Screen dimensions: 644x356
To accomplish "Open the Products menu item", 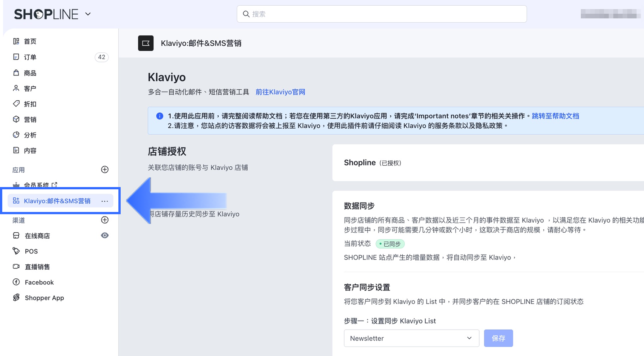I will 30,73.
